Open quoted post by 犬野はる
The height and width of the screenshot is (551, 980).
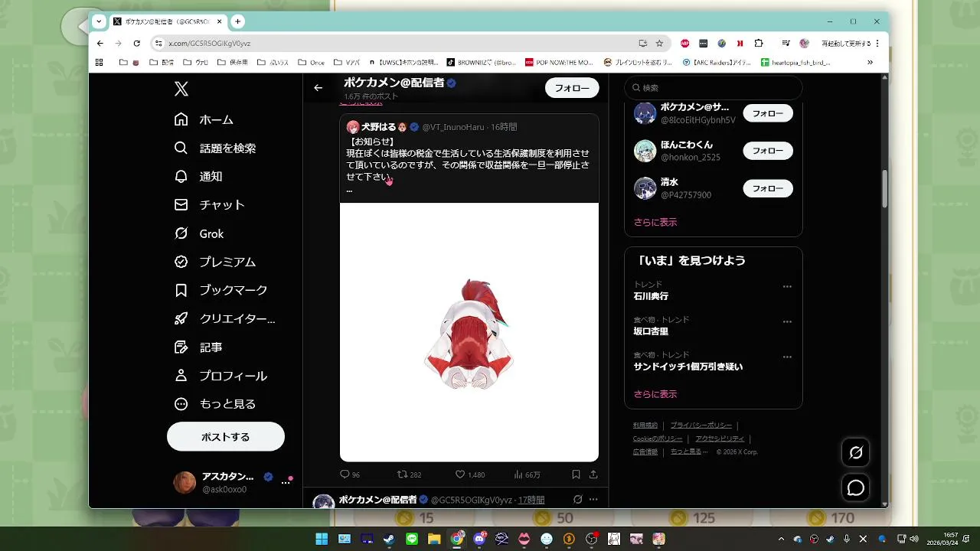click(x=469, y=158)
